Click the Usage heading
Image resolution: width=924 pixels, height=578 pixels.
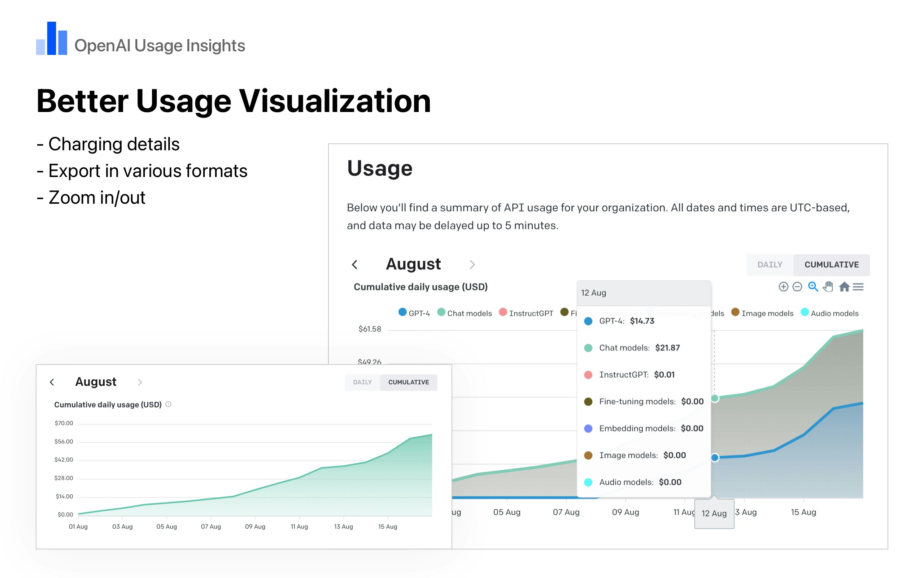coord(380,169)
